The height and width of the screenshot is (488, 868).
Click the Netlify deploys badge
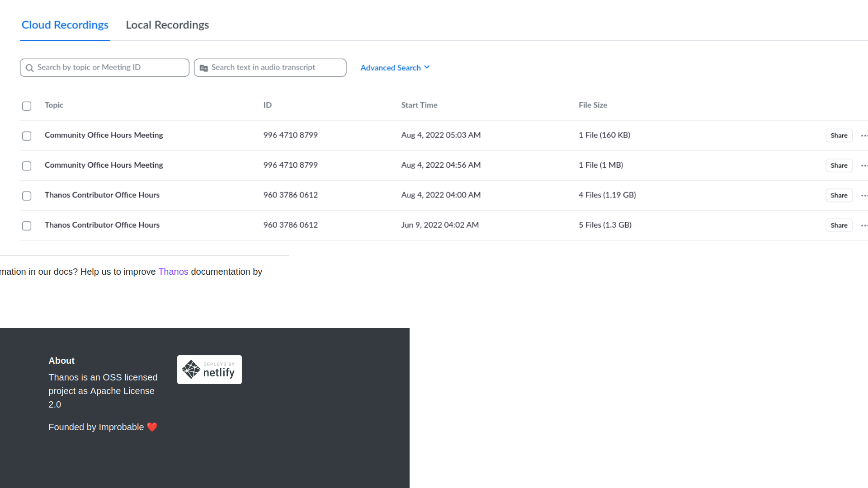209,369
